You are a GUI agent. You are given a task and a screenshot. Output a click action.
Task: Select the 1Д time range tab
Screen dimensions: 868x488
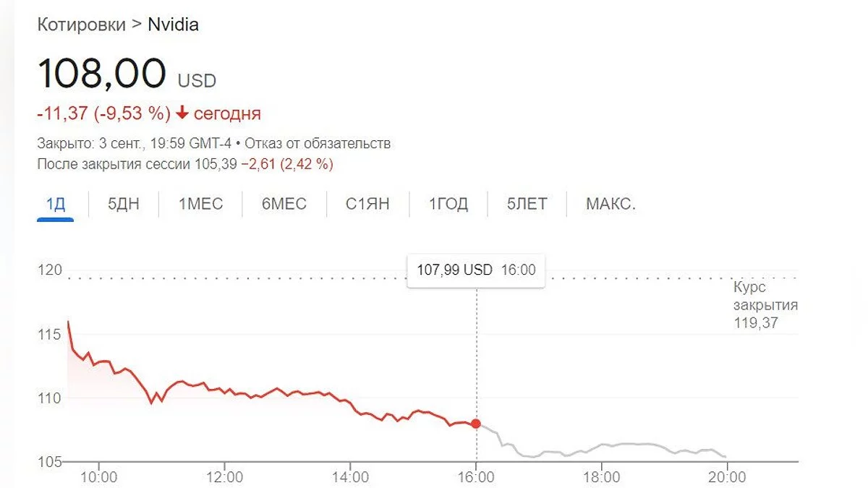click(x=55, y=205)
